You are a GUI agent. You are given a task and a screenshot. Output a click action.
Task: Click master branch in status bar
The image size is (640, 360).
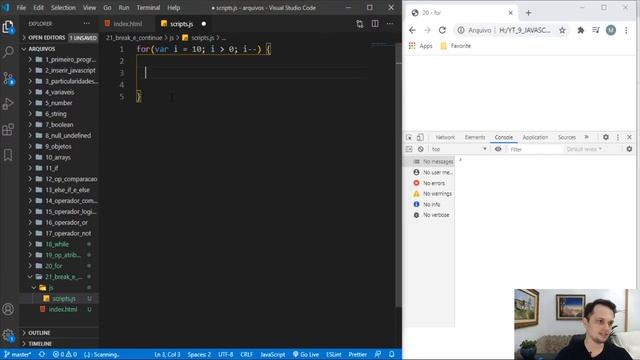point(18,354)
